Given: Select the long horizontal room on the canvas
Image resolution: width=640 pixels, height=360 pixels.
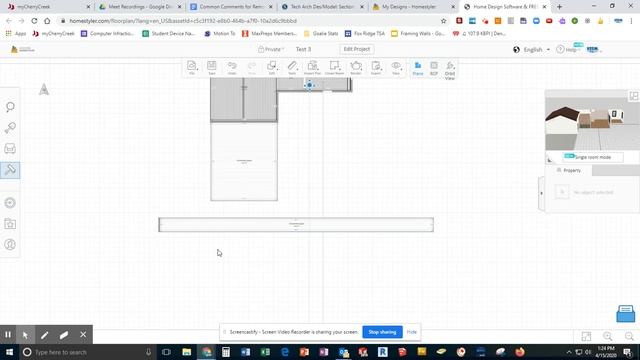Looking at the screenshot, I should click(x=296, y=225).
